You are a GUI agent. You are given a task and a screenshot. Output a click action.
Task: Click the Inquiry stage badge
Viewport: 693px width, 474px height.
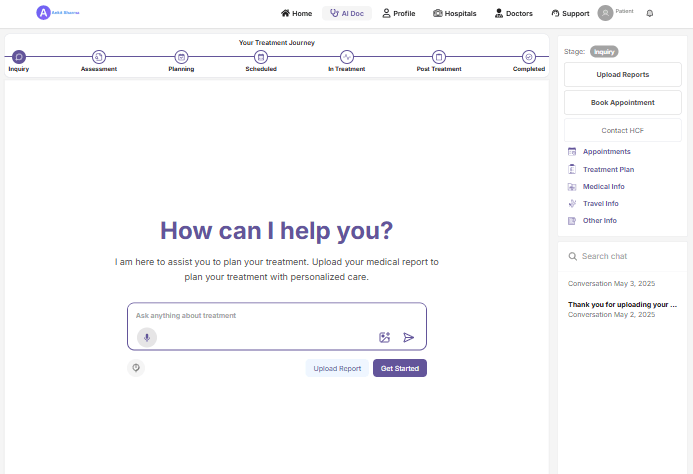(x=604, y=52)
